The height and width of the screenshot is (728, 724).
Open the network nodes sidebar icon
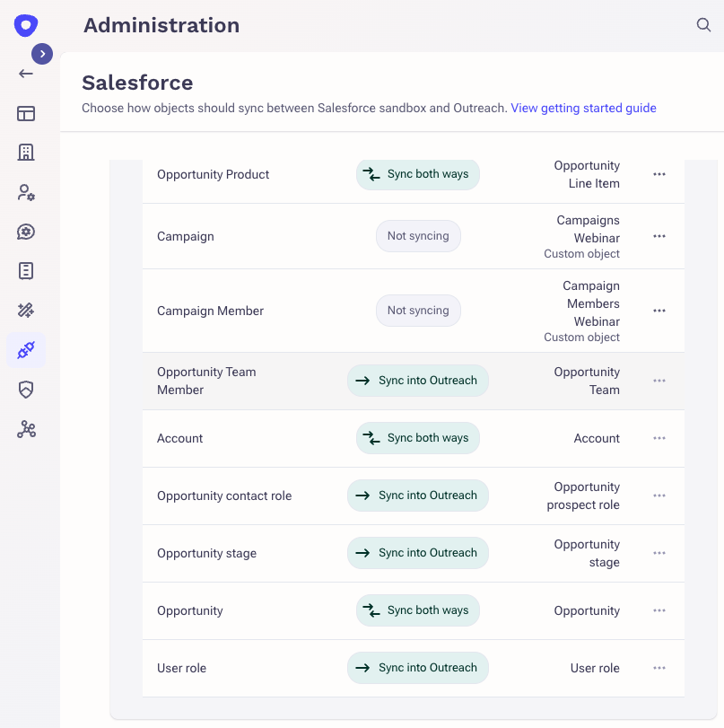[26, 429]
